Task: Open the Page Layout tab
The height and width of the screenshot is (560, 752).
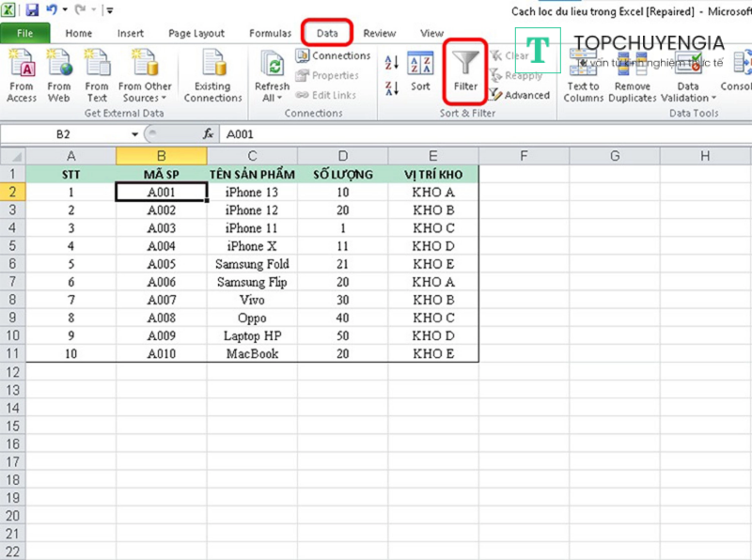Action: 197,33
